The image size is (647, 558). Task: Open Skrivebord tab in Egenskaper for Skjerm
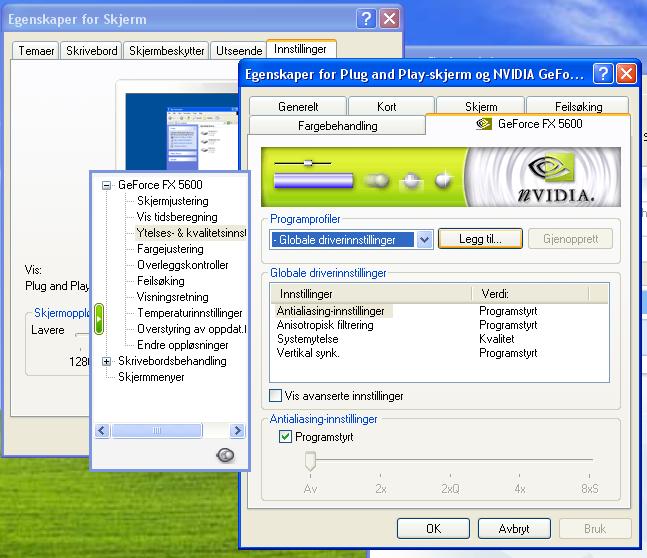point(91,51)
